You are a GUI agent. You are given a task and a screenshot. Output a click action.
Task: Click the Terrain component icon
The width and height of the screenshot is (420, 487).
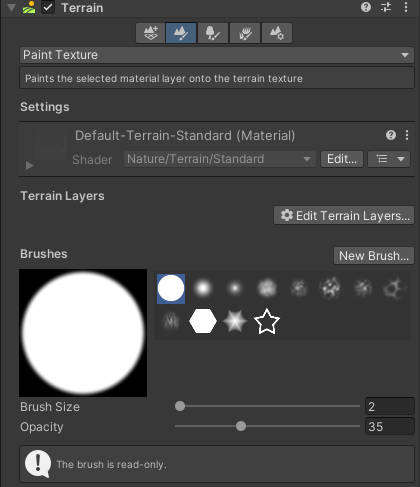click(x=29, y=7)
